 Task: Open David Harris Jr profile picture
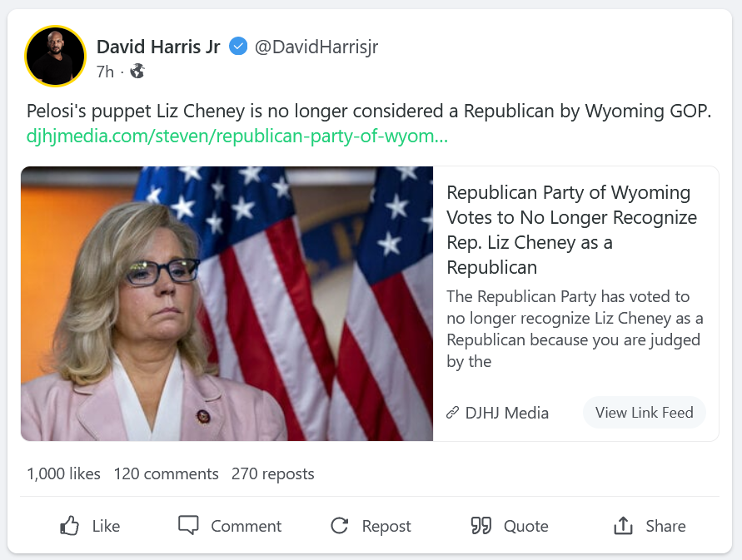pos(56,56)
